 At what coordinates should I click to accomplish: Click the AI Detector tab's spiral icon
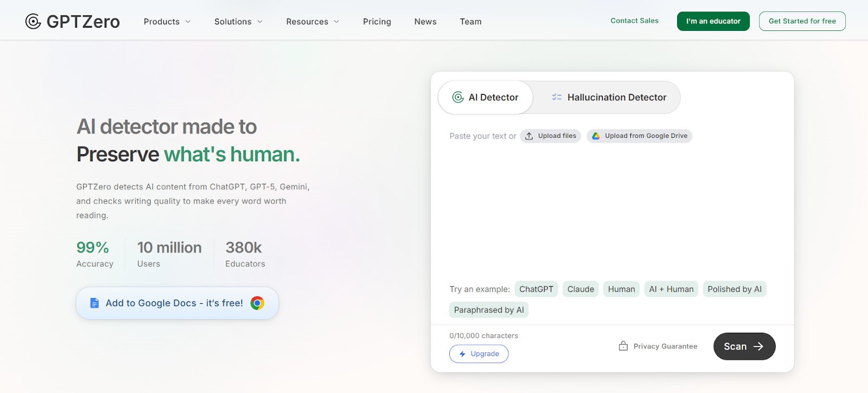pyautogui.click(x=458, y=97)
